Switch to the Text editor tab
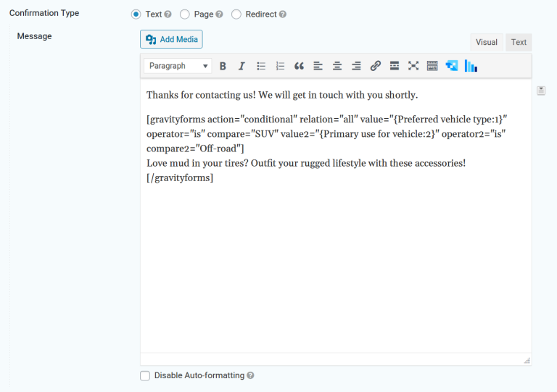Viewport: 557px width, 392px height. pyautogui.click(x=519, y=42)
